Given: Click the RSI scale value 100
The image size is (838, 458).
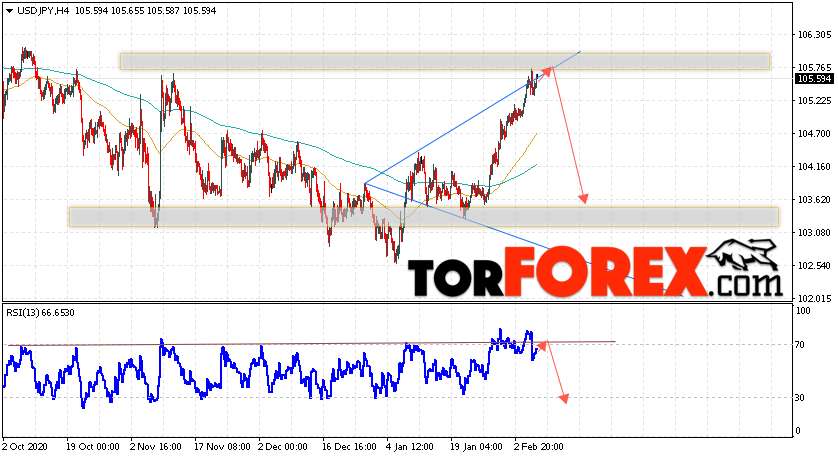Looking at the screenshot, I should [803, 311].
